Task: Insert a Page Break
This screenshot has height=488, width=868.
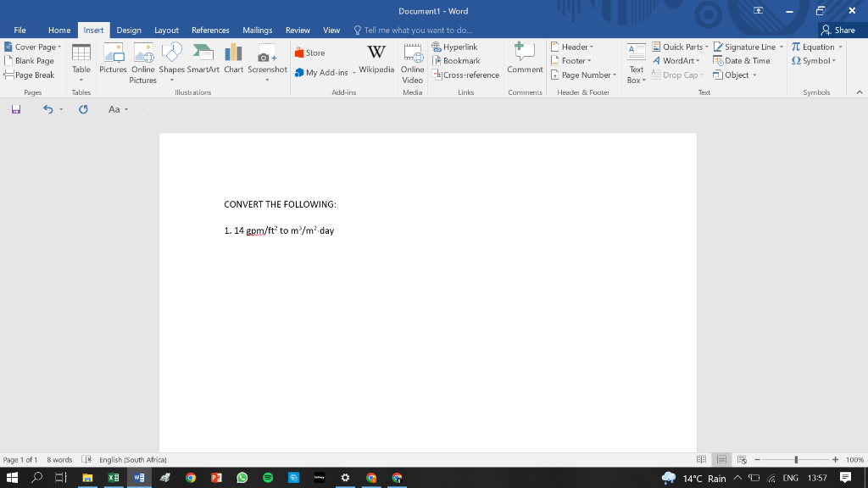Action: (31, 75)
